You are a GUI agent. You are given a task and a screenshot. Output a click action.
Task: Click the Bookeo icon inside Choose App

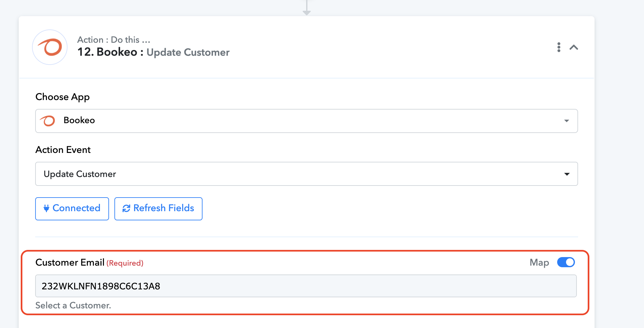pyautogui.click(x=48, y=121)
